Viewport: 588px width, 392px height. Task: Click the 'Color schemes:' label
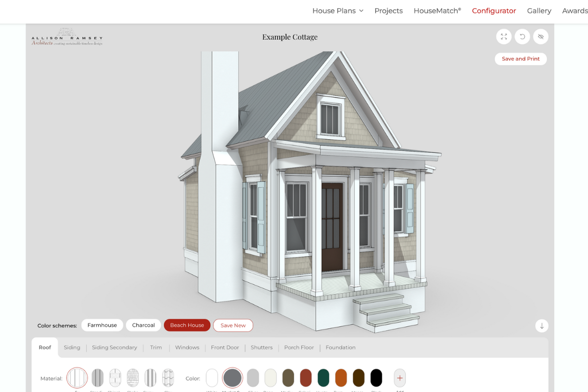tap(57, 326)
